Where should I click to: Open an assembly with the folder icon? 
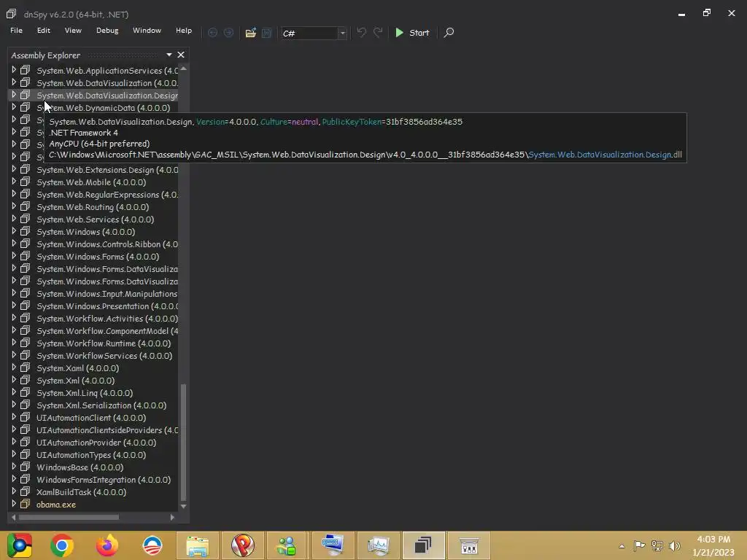pyautogui.click(x=251, y=33)
